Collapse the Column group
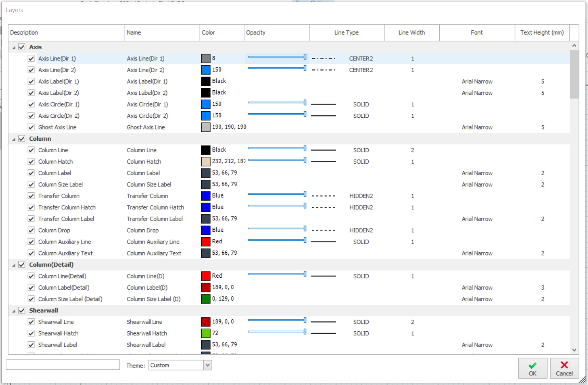This screenshot has height=385, width=588. [14, 139]
